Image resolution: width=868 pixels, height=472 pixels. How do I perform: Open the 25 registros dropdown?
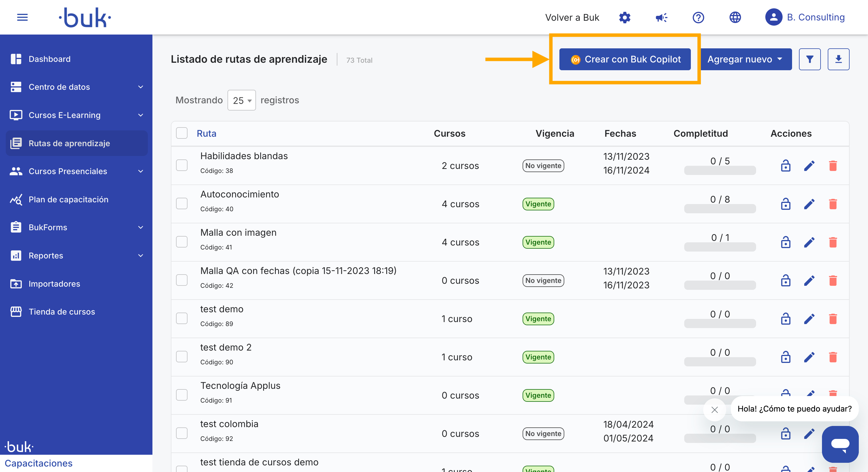click(242, 100)
